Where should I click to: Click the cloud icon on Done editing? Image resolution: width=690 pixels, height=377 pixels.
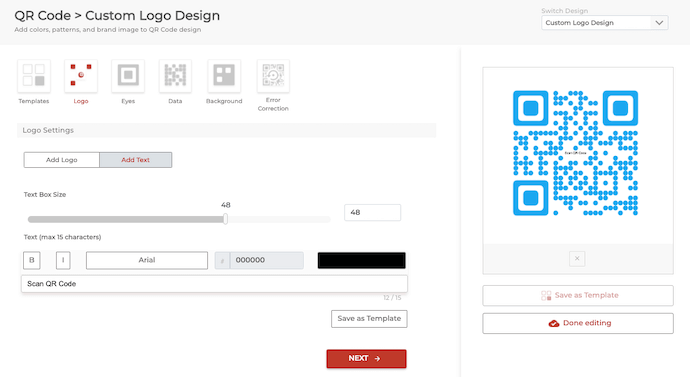click(554, 323)
